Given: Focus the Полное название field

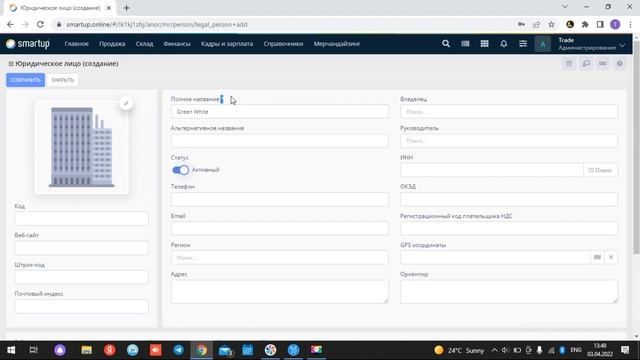Looking at the screenshot, I should point(280,111).
